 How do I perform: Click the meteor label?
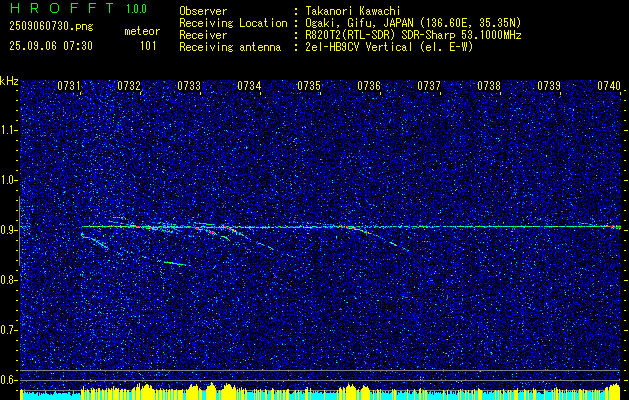[142, 31]
